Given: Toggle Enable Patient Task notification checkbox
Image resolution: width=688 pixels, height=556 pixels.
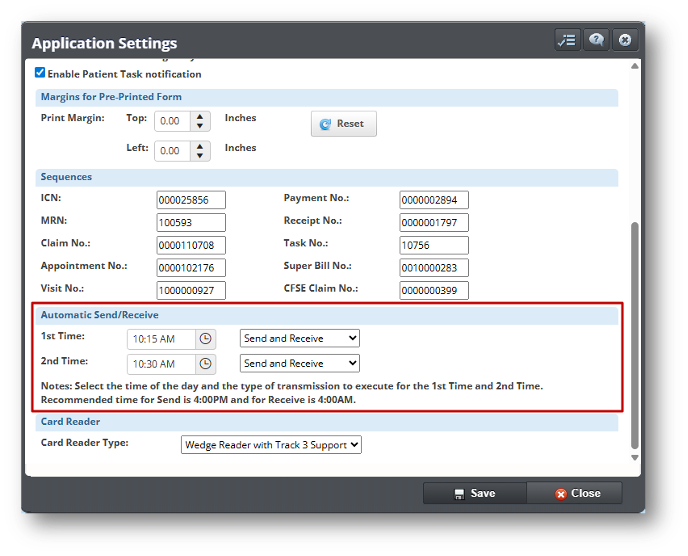Looking at the screenshot, I should (40, 73).
